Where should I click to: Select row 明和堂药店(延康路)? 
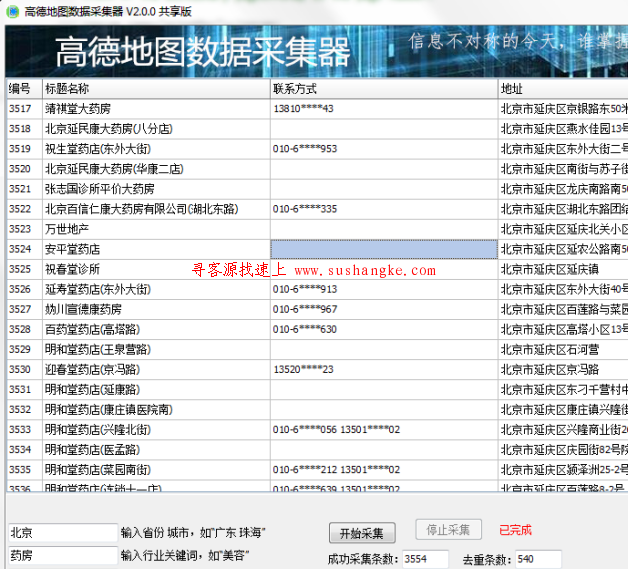[317, 390]
